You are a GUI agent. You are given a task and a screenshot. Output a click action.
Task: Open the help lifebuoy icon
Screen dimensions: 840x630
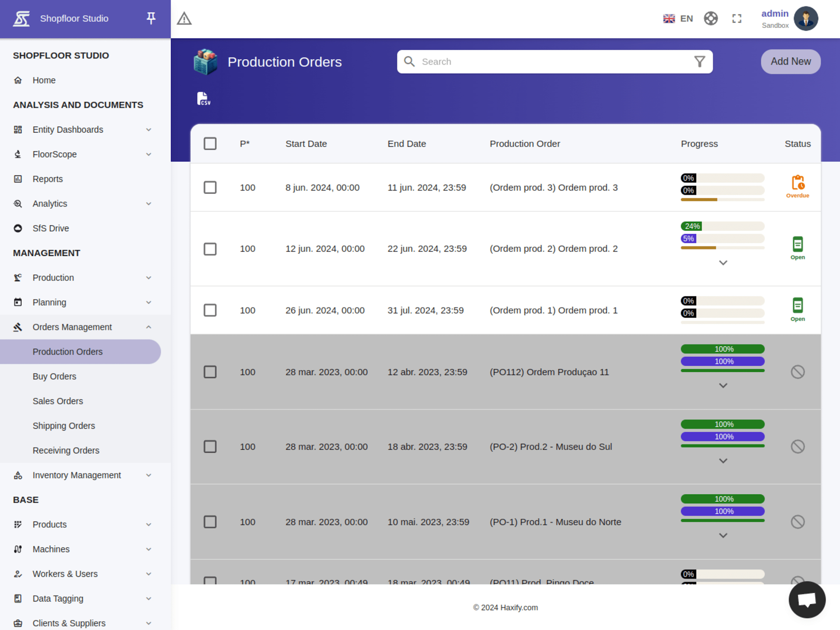(711, 19)
